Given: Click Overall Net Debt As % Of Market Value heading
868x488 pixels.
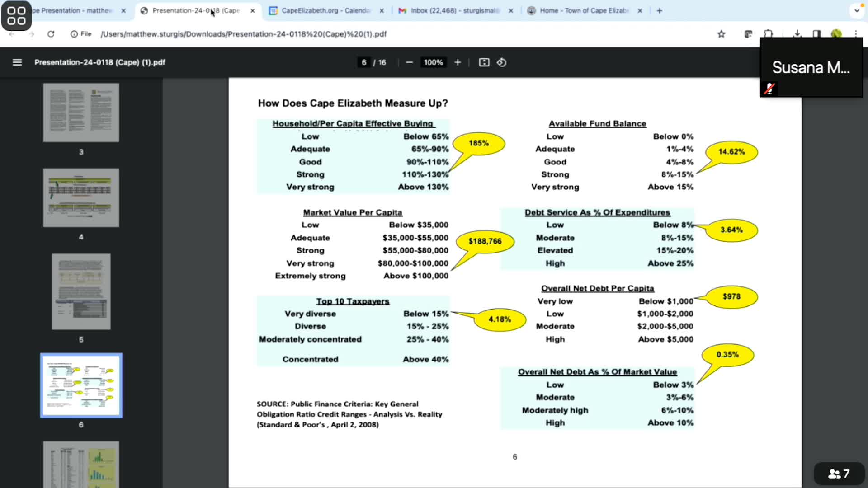Looking at the screenshot, I should 597,372.
